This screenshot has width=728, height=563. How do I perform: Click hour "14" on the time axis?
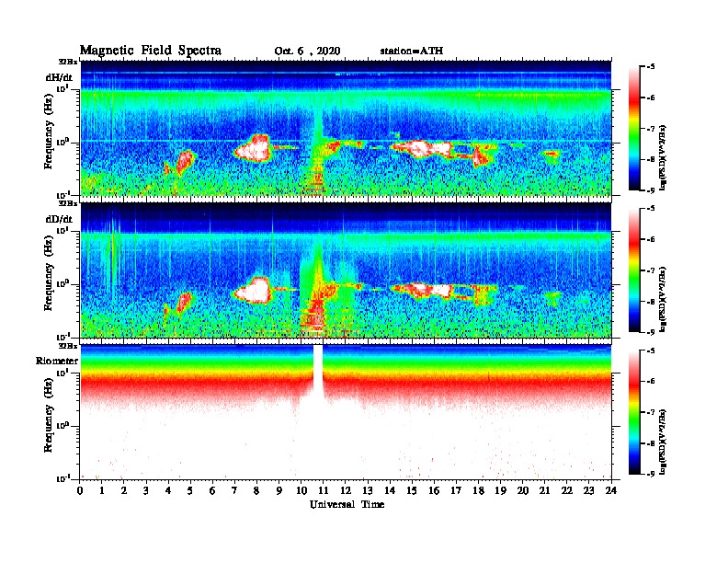point(390,491)
